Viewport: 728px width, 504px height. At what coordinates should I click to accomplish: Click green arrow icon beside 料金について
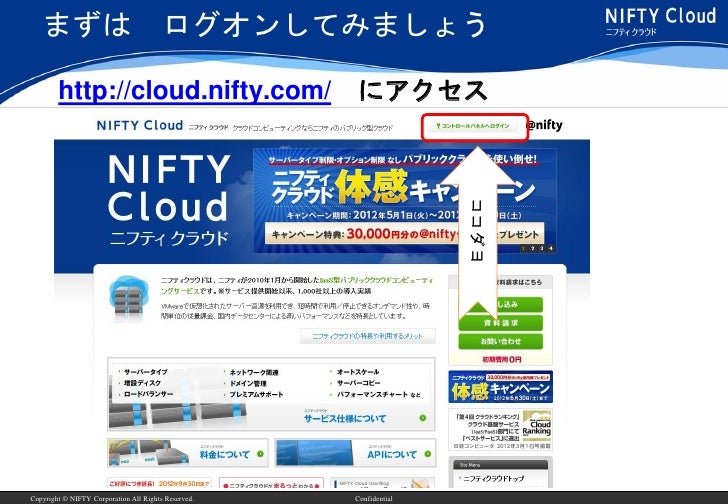click(260, 454)
